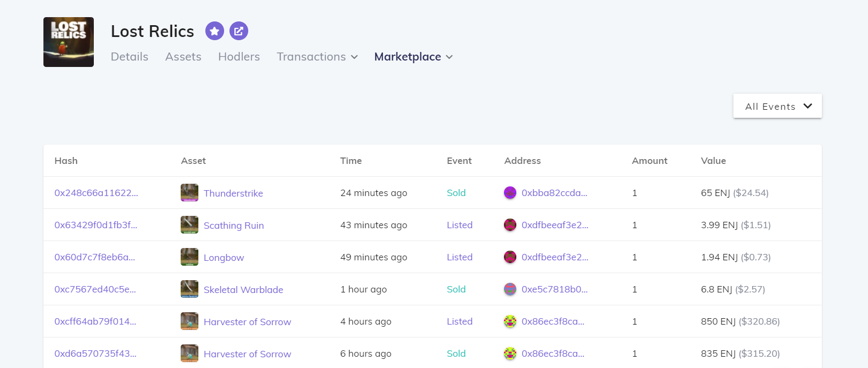
Task: Open address link 0xe5c7818b0
Action: coord(555,289)
